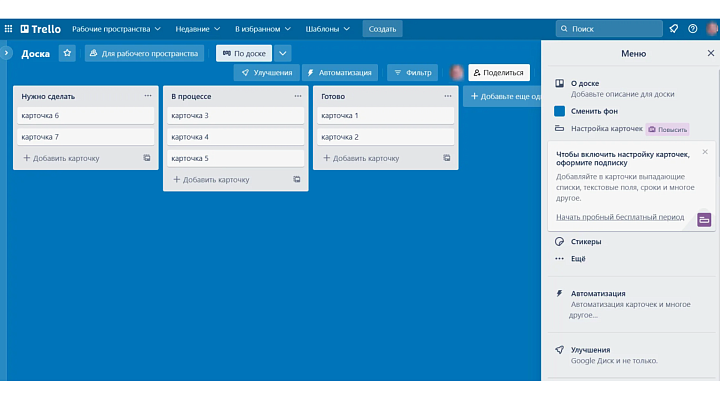
Task: Click the Создать button
Action: coord(382,29)
